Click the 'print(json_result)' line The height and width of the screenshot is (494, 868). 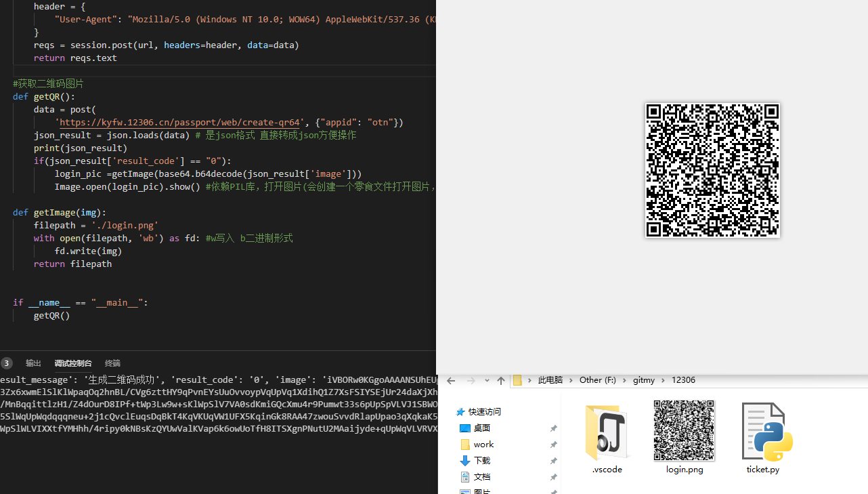coord(81,148)
